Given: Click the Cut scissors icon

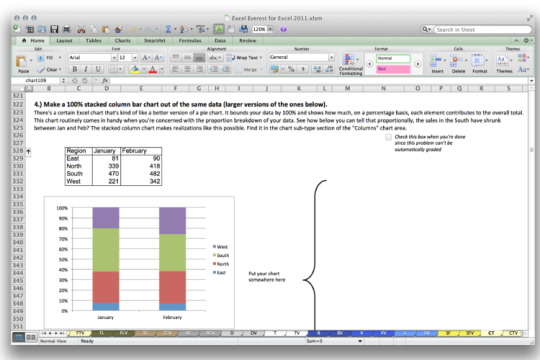Looking at the screenshot, I should 81,30.
